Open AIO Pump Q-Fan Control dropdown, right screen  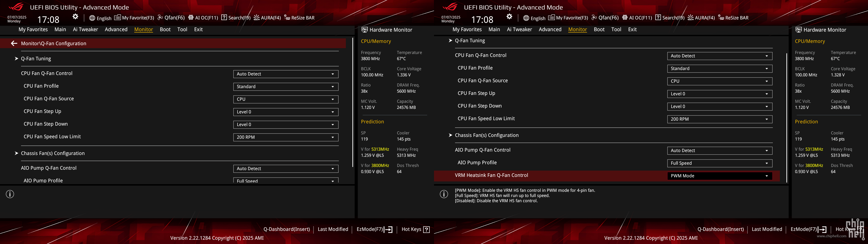click(720, 151)
